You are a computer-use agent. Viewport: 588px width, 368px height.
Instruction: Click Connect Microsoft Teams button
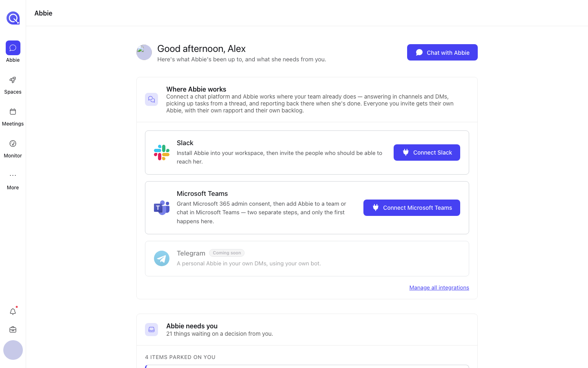point(412,208)
